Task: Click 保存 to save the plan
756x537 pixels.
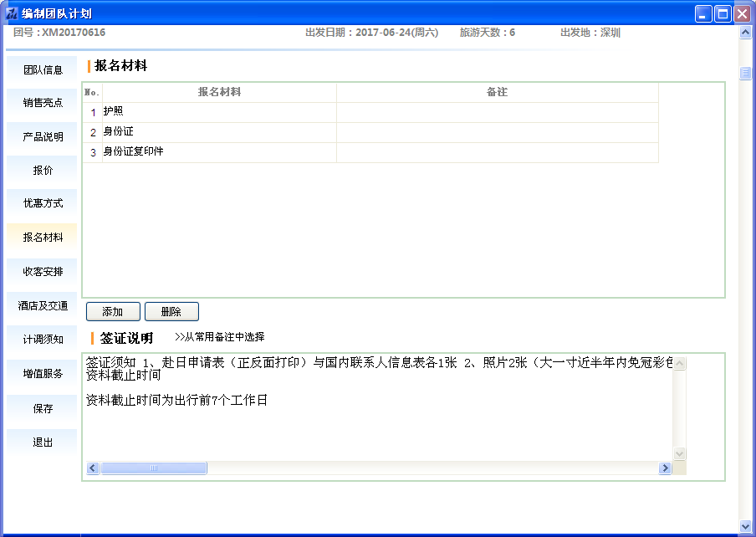Action: click(x=43, y=409)
